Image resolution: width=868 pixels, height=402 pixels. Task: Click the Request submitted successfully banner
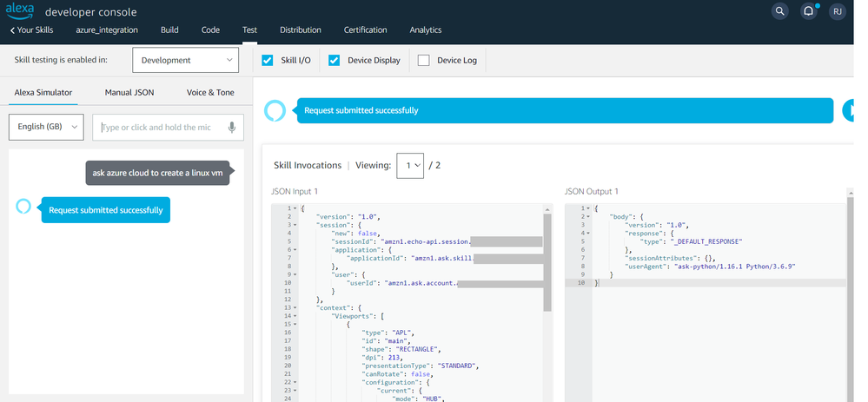(565, 110)
